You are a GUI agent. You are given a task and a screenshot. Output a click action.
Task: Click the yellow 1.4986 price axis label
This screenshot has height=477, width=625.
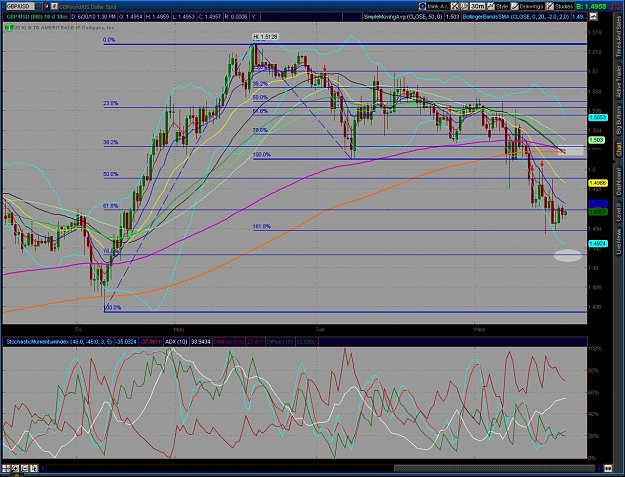point(598,183)
